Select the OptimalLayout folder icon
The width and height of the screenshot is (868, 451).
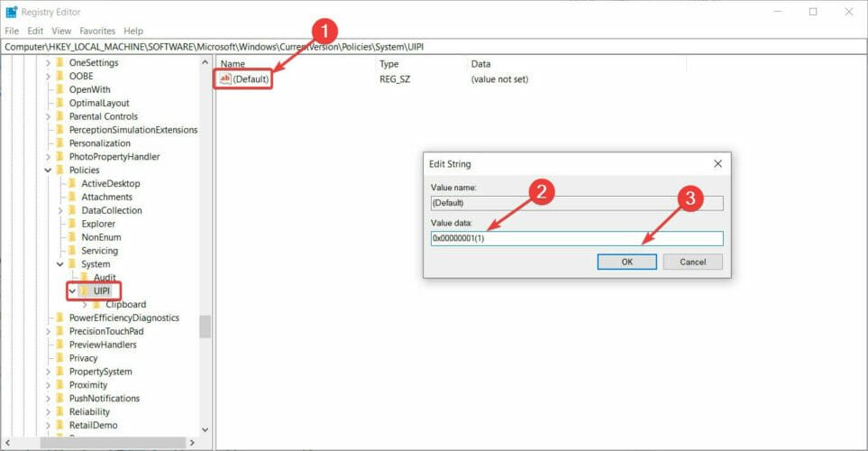click(x=59, y=103)
